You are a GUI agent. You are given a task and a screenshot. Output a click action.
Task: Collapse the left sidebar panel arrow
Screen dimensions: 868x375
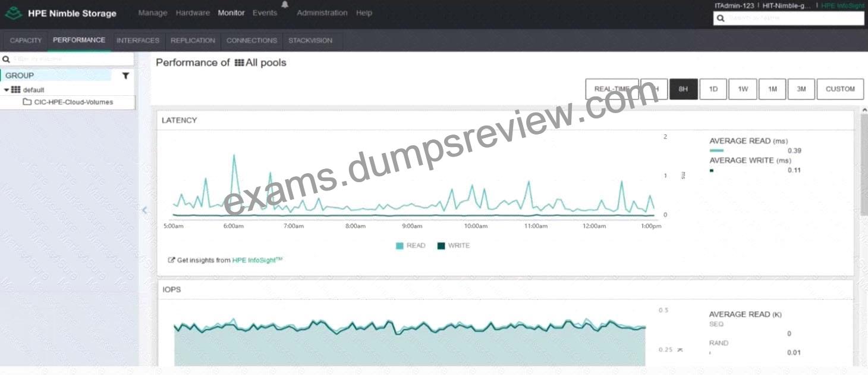[144, 210]
